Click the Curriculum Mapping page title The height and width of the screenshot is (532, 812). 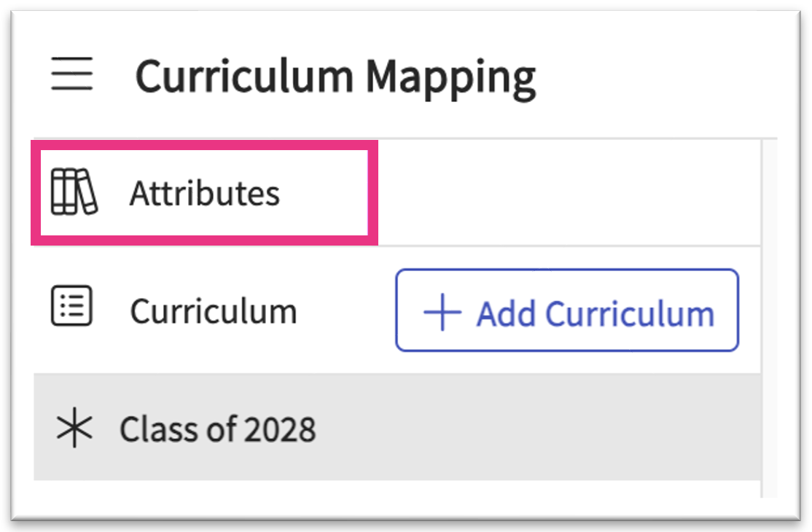point(335,77)
